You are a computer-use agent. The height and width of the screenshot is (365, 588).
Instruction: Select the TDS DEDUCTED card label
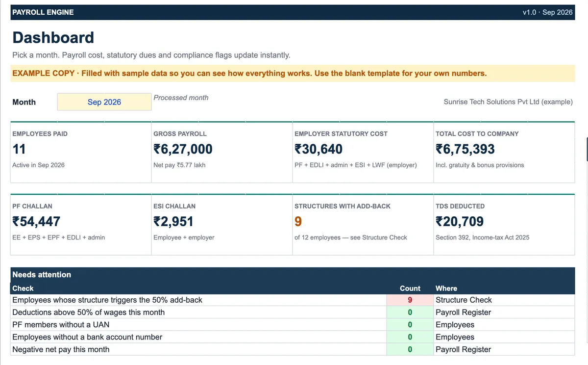coord(460,206)
